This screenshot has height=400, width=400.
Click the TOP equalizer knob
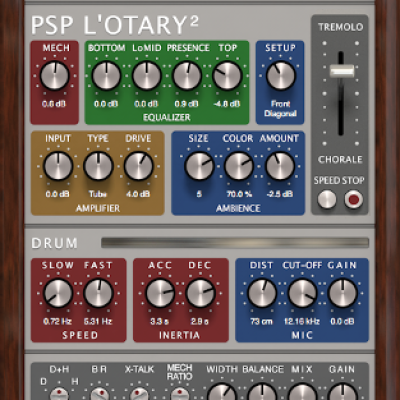[x=227, y=76]
